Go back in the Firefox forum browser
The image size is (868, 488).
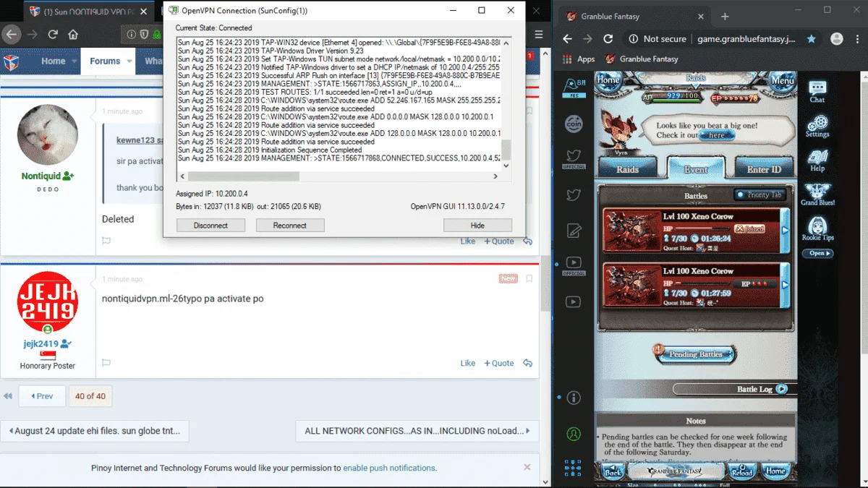tap(12, 34)
